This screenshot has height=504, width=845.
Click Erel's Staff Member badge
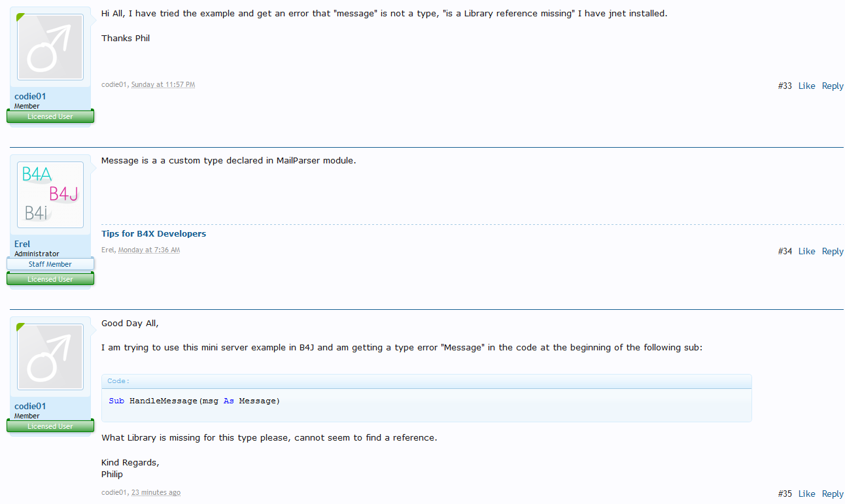[x=50, y=264]
